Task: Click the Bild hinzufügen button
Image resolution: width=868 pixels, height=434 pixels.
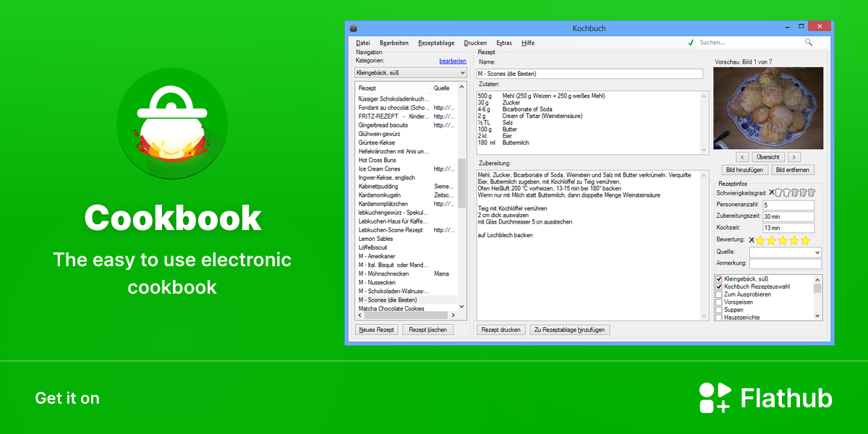Action: [x=744, y=170]
